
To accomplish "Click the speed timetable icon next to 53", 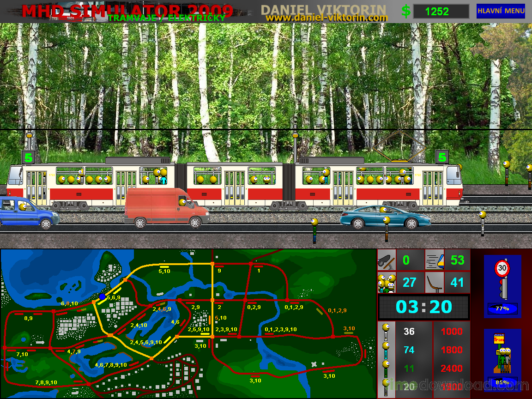I will pos(435,260).
